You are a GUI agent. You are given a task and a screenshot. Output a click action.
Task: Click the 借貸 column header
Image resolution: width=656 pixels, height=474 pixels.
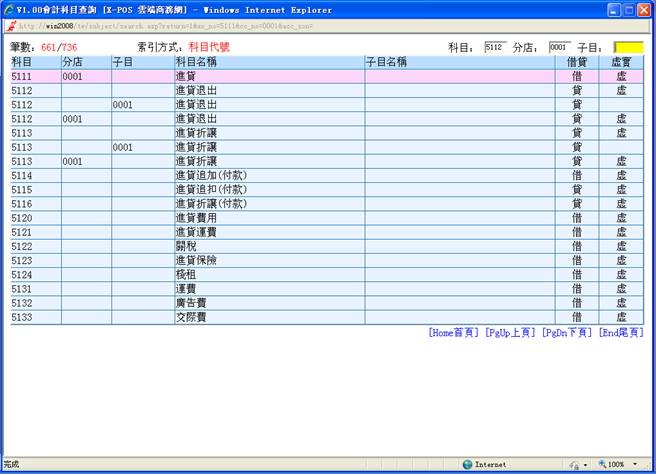[x=576, y=62]
